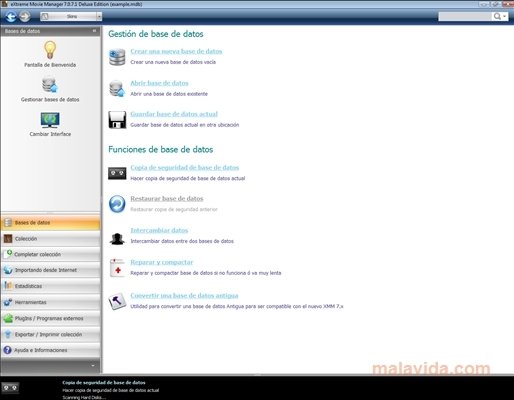514x400 pixels.
Task: Click the backup tape cassette icon
Action: [117, 173]
